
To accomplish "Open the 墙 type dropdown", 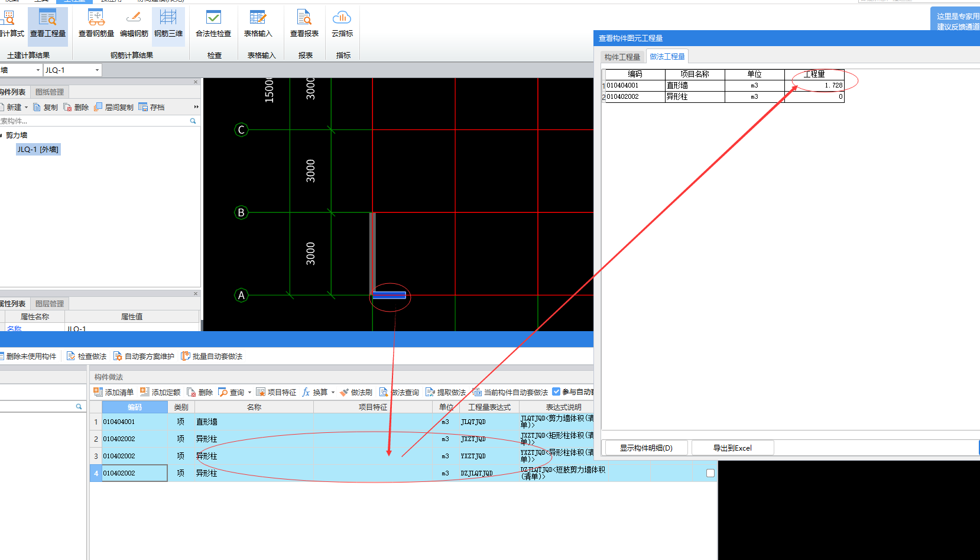I will (x=38, y=70).
